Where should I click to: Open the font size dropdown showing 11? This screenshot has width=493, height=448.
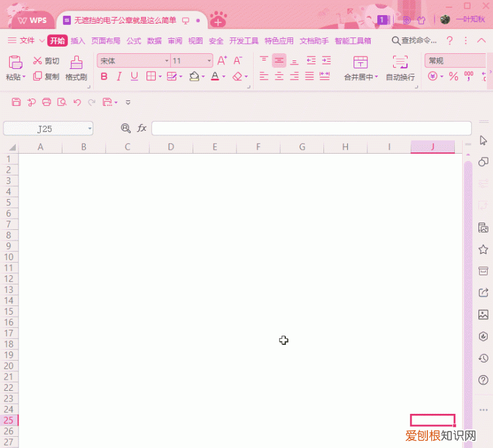tap(209, 60)
